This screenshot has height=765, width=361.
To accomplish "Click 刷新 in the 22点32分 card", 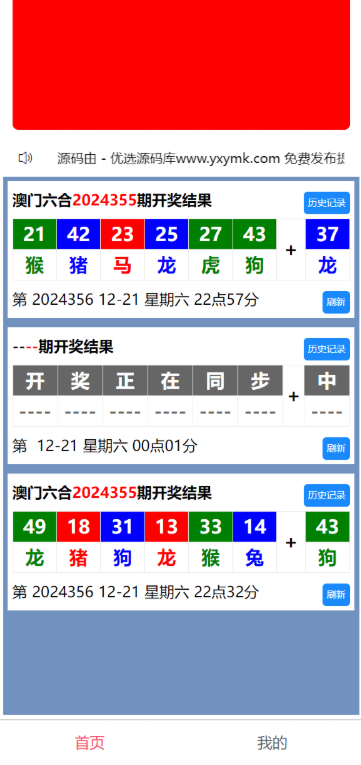I will point(336,595).
